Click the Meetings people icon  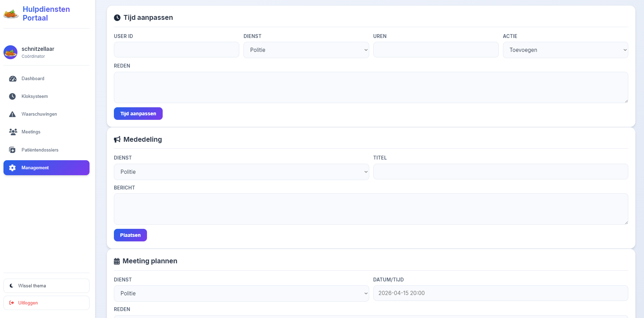13,132
